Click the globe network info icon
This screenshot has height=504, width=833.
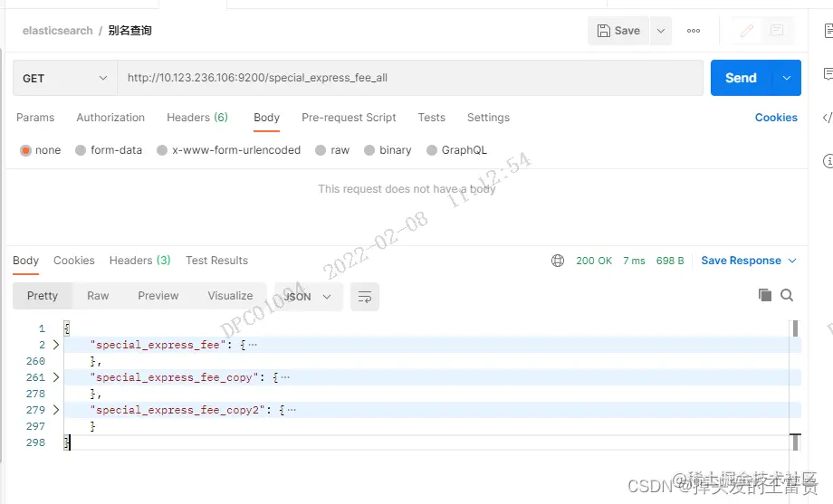point(558,261)
